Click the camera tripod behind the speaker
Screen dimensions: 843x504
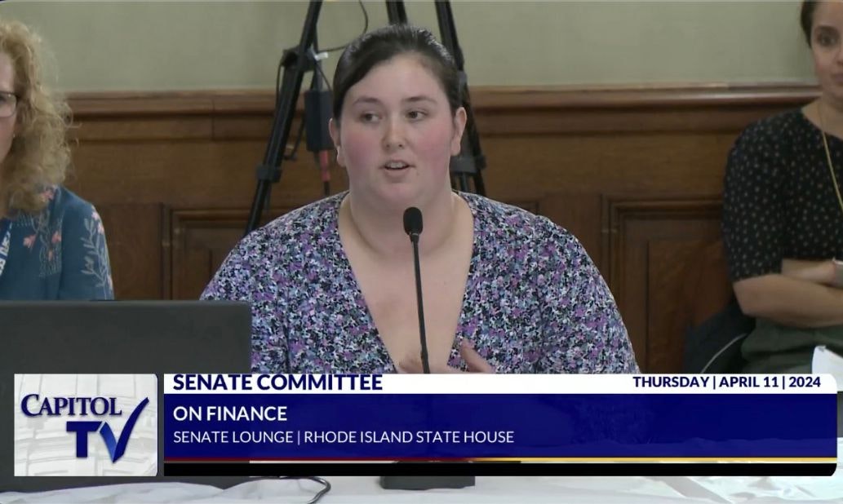(277, 122)
